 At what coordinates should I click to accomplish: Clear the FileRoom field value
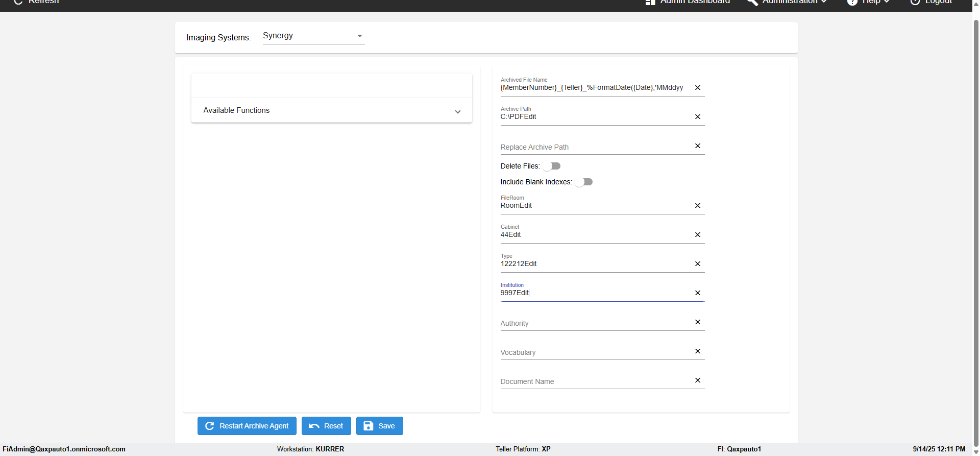point(697,206)
